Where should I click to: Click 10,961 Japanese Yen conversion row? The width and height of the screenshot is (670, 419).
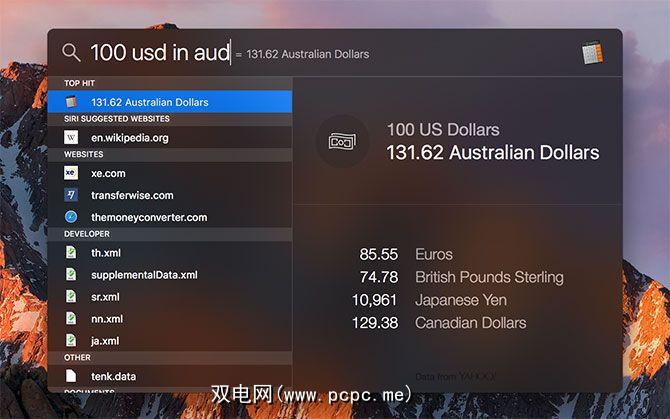click(x=429, y=300)
